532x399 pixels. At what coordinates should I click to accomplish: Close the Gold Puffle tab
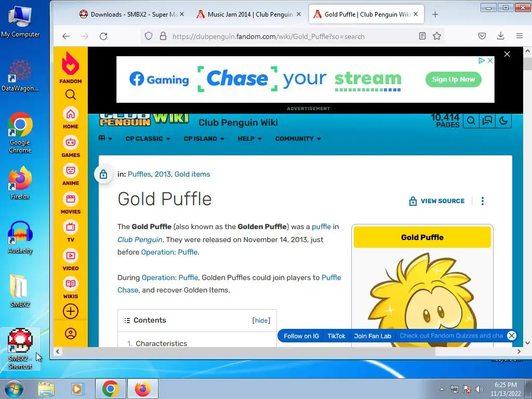click(x=416, y=14)
